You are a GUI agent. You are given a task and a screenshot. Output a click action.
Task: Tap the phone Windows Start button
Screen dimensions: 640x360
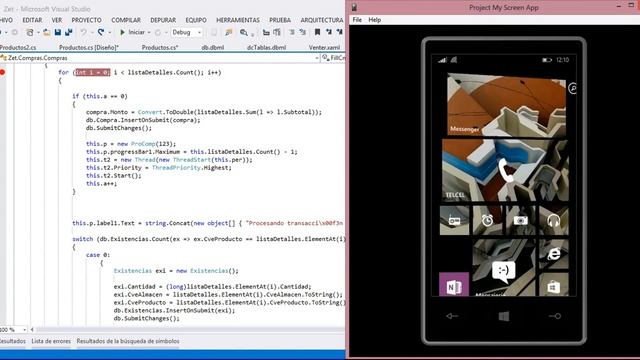click(x=504, y=316)
